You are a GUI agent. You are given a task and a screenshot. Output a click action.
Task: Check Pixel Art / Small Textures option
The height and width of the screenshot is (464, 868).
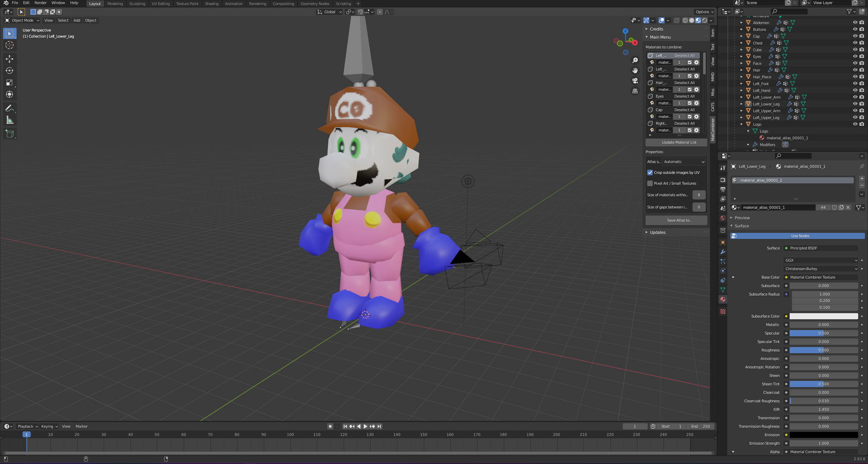(x=650, y=183)
